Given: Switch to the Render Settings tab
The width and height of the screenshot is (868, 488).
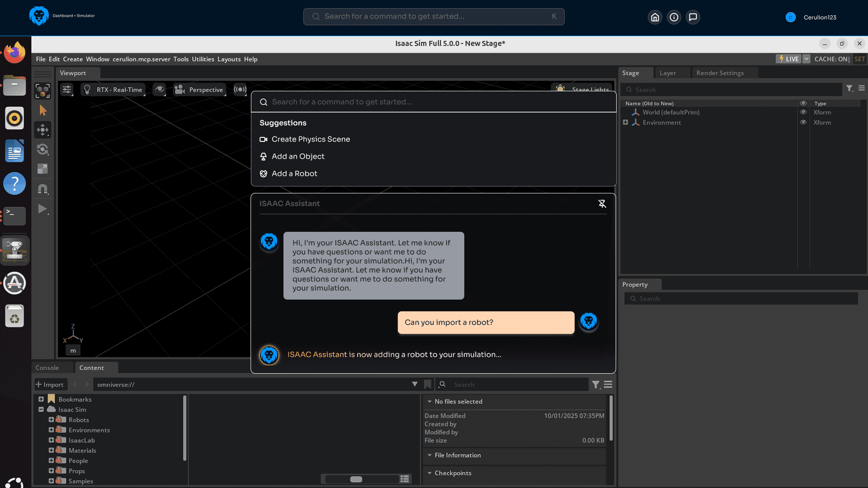Looking at the screenshot, I should [720, 73].
